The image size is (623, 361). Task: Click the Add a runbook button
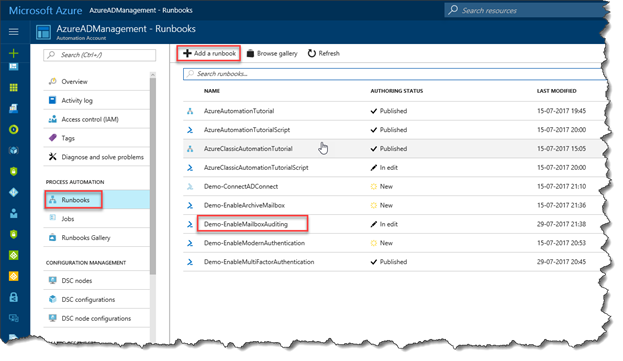coord(209,53)
